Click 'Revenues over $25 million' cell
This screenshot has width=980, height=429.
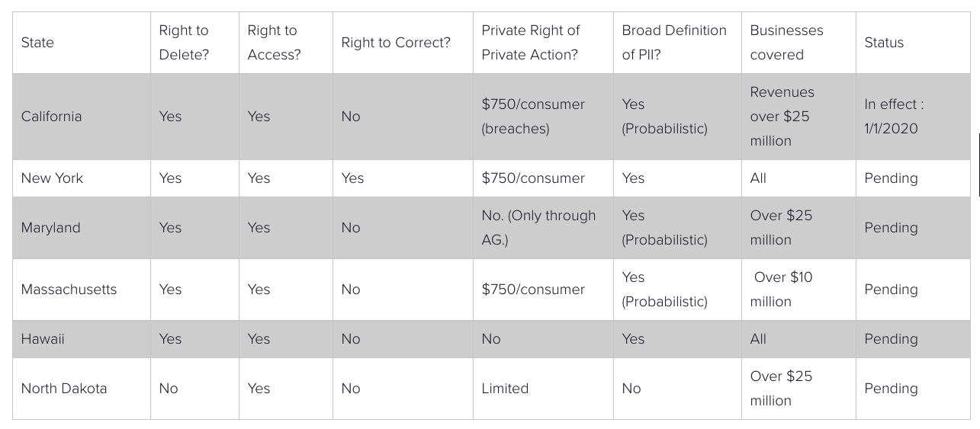(798, 117)
